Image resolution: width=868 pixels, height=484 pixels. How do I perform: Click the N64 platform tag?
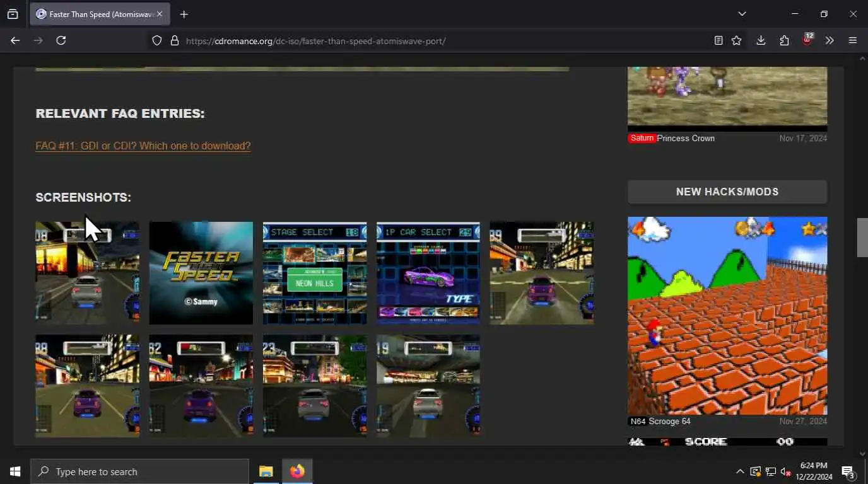637,421
